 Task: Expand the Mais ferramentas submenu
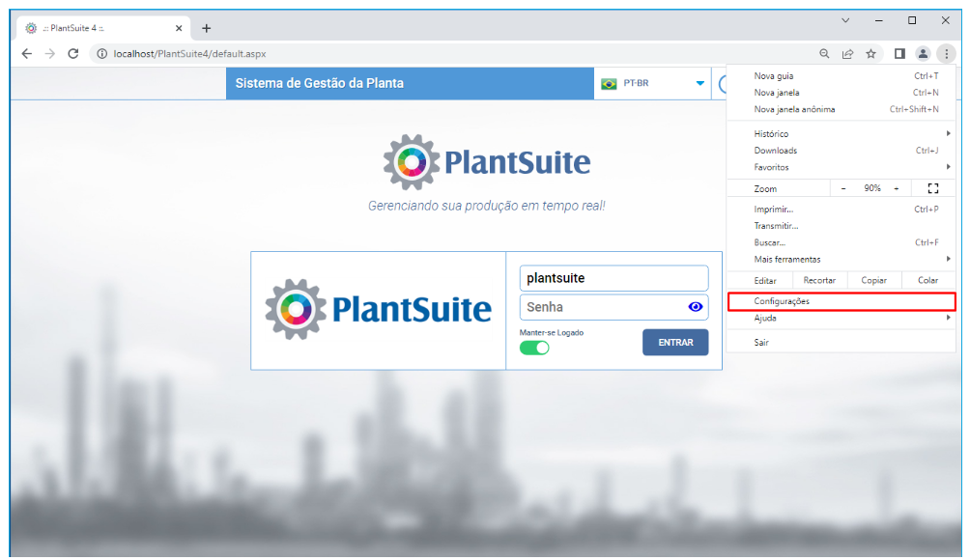pos(842,259)
